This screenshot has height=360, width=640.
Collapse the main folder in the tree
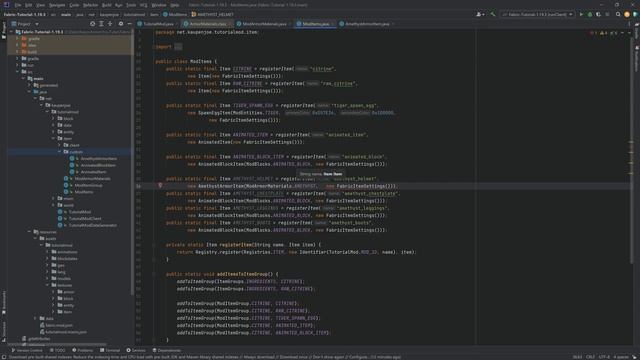(24, 78)
